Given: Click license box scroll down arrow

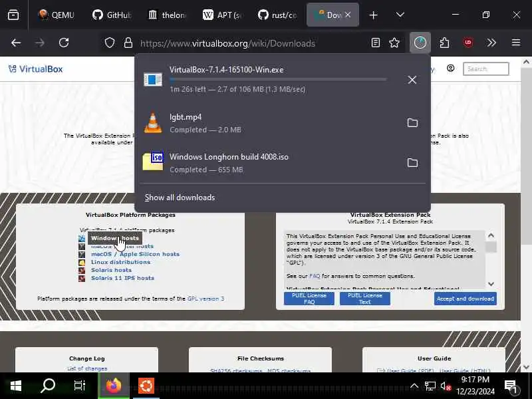Looking at the screenshot, I should coord(491,284).
